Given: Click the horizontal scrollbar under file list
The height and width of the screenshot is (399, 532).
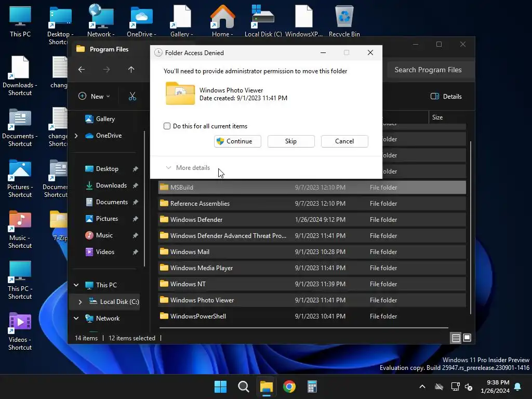Looking at the screenshot, I should [x=303, y=328].
